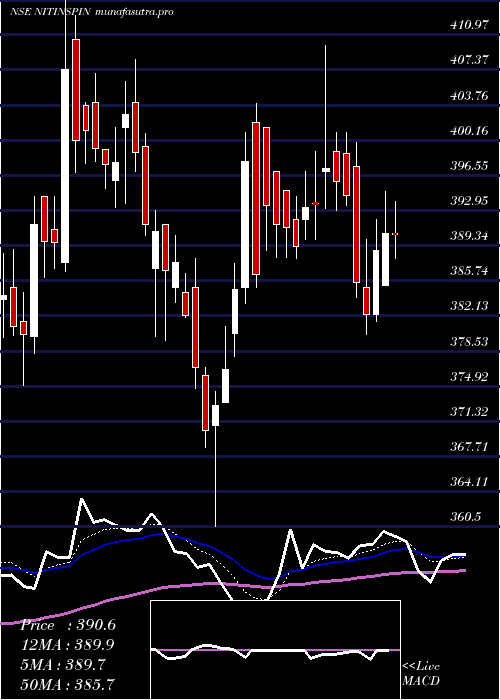Click the 400.16 price axis label
Screen dimensions: 500x700
(x=469, y=131)
